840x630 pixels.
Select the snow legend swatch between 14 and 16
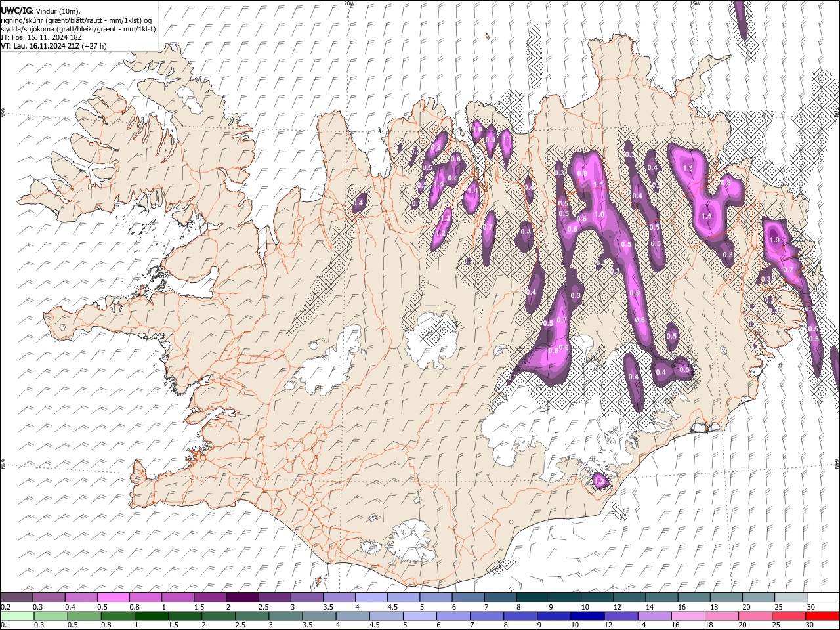click(661, 597)
